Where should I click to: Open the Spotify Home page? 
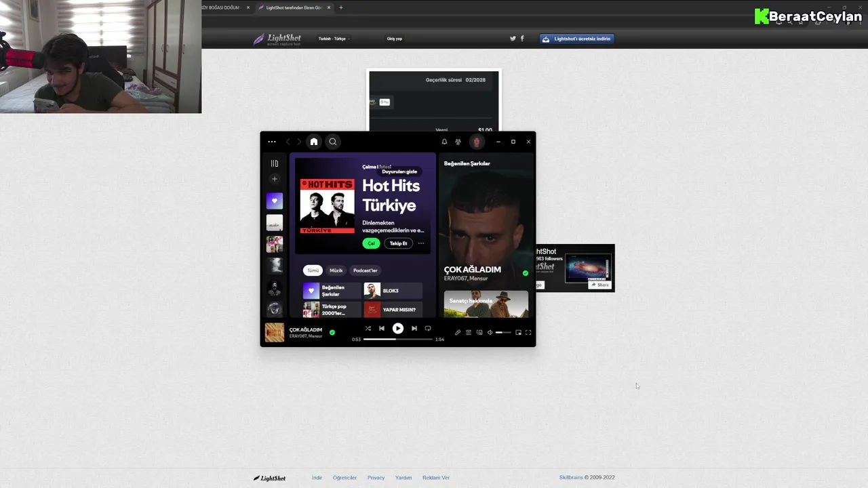(313, 142)
